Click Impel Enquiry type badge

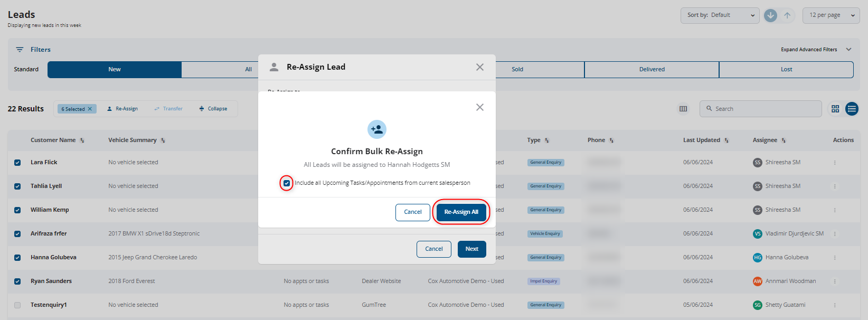pyautogui.click(x=544, y=281)
